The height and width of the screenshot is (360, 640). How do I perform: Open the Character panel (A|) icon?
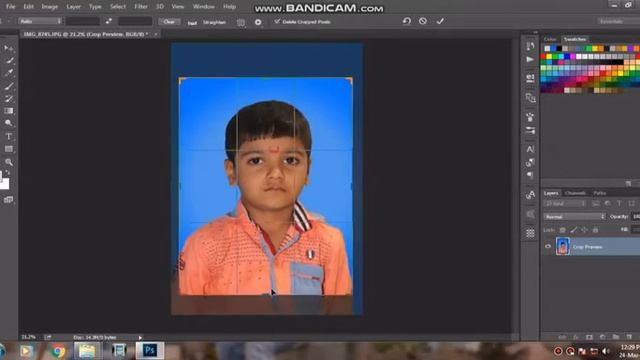530,149
